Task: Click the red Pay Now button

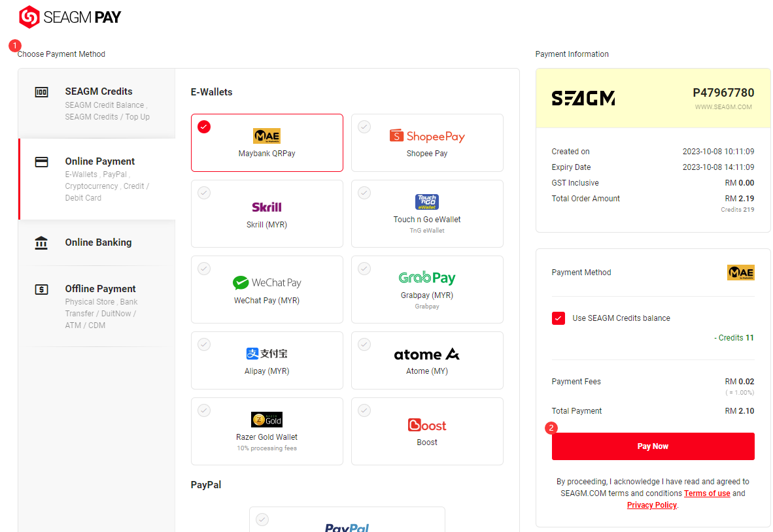Action: [x=653, y=446]
